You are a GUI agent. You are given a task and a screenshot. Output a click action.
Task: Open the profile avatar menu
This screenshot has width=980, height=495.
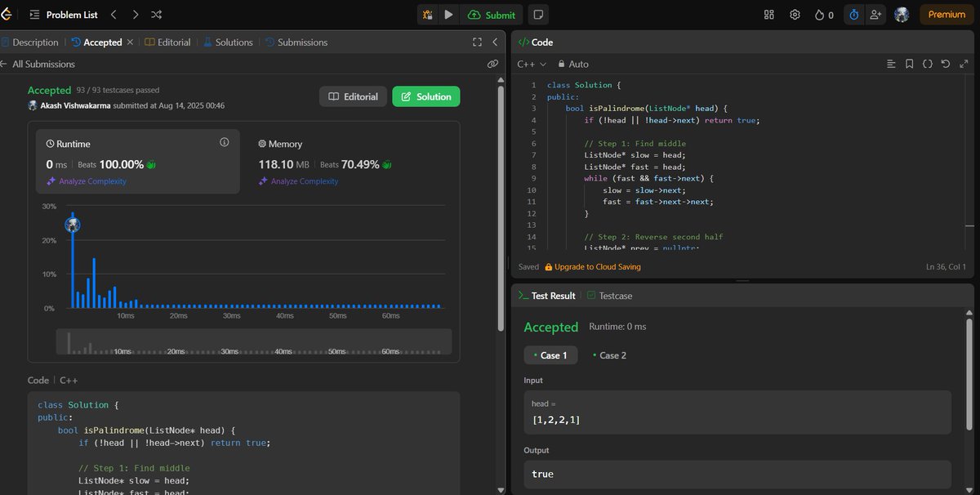(x=902, y=15)
